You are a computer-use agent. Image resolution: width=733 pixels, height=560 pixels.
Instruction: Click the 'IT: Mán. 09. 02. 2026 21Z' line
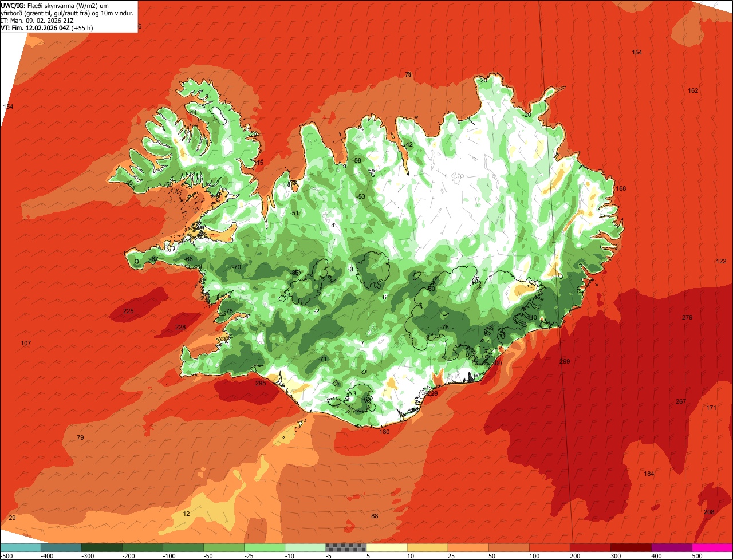[38, 20]
